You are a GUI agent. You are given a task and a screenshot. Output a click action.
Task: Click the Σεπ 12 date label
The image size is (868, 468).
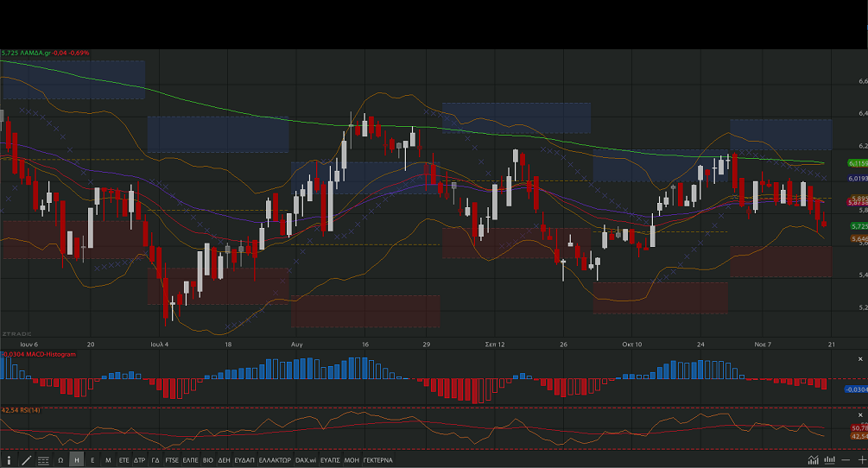point(495,344)
